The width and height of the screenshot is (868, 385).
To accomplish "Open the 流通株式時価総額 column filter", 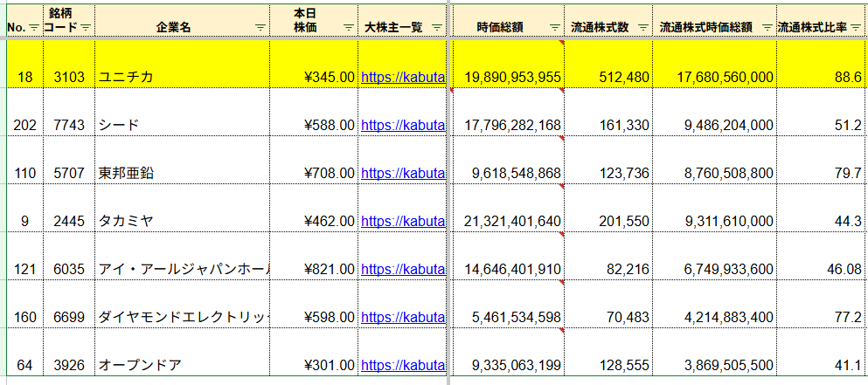I will 767,27.
